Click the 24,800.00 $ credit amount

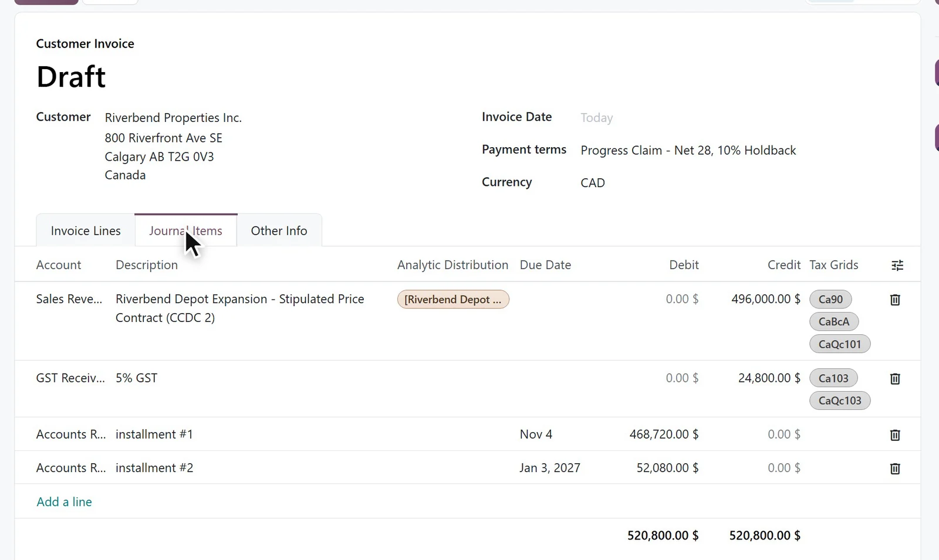pos(769,378)
